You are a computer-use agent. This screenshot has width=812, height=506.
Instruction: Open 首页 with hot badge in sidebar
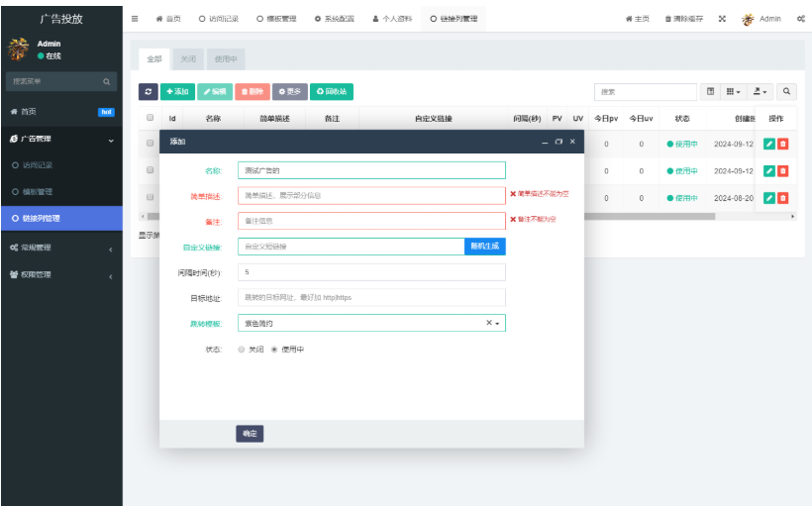[x=61, y=112]
